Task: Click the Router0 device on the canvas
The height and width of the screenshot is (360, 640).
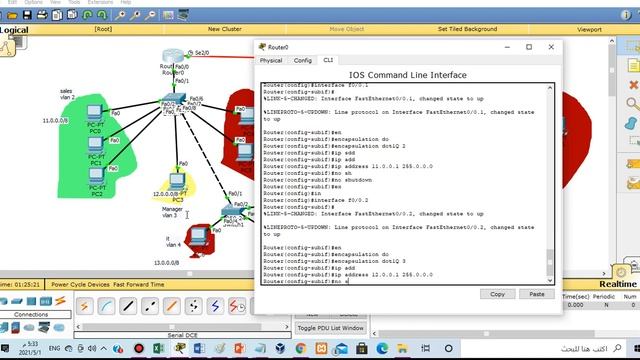Action: click(x=173, y=56)
